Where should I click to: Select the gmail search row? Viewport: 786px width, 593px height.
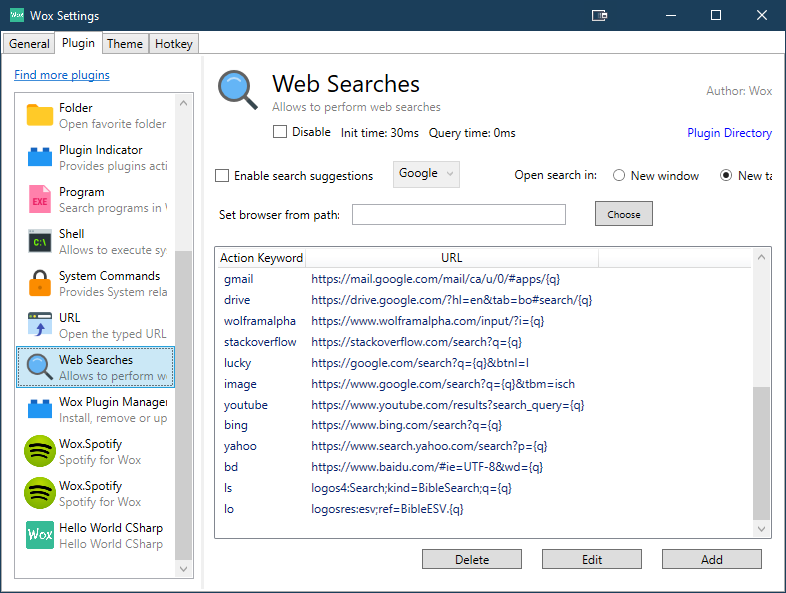coord(484,279)
